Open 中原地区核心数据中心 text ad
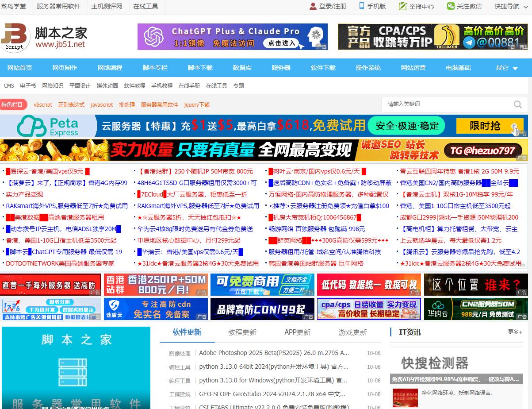 189,240
